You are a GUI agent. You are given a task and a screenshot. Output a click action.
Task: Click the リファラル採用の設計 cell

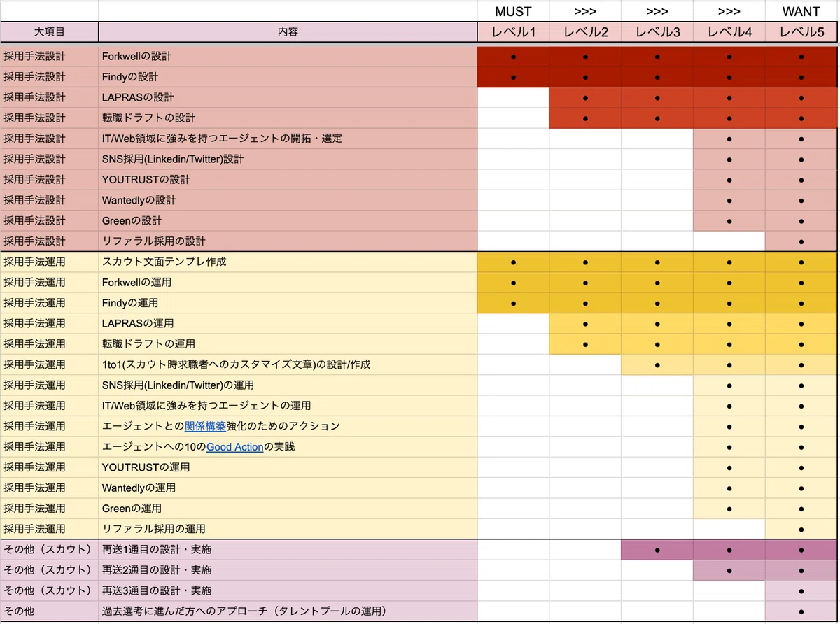288,241
